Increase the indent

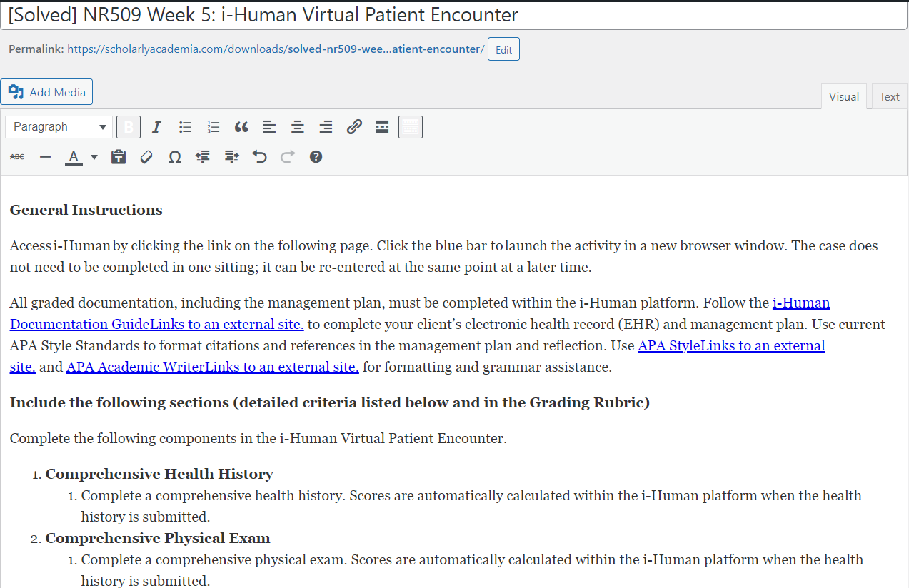tap(231, 156)
